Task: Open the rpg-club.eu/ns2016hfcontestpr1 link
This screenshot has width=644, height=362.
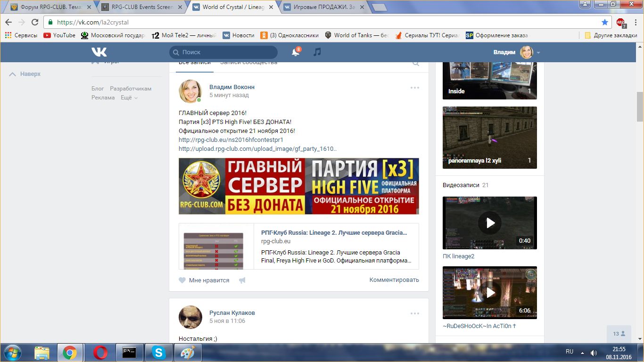Action: pos(231,140)
